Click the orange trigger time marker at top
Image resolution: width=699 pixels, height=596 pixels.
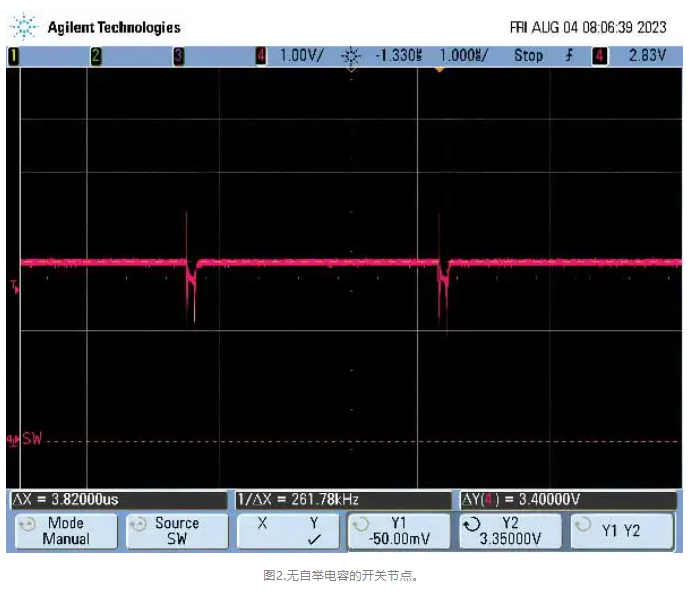pos(439,70)
